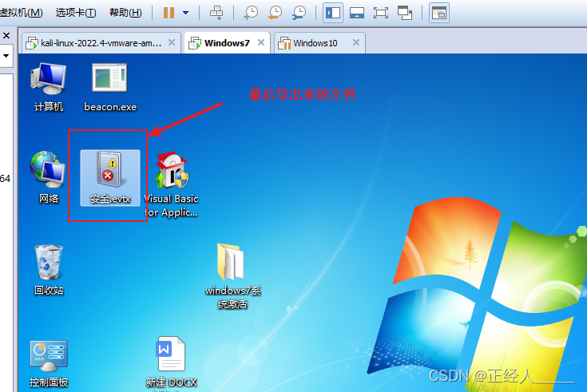The image size is (587, 392).
Task: Select the 回收站 recycle bin icon
Action: point(48,270)
